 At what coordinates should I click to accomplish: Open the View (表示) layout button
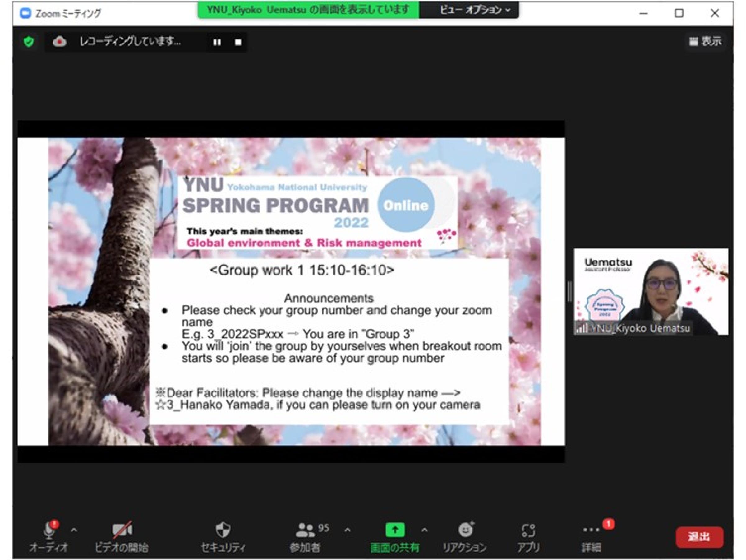(706, 41)
